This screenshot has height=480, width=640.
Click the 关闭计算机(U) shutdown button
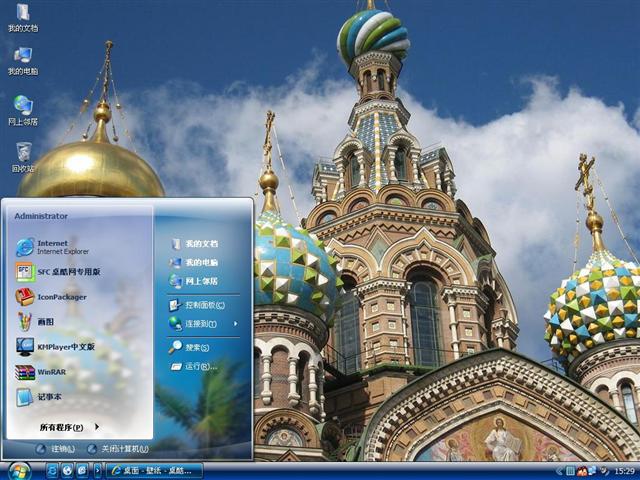118,449
